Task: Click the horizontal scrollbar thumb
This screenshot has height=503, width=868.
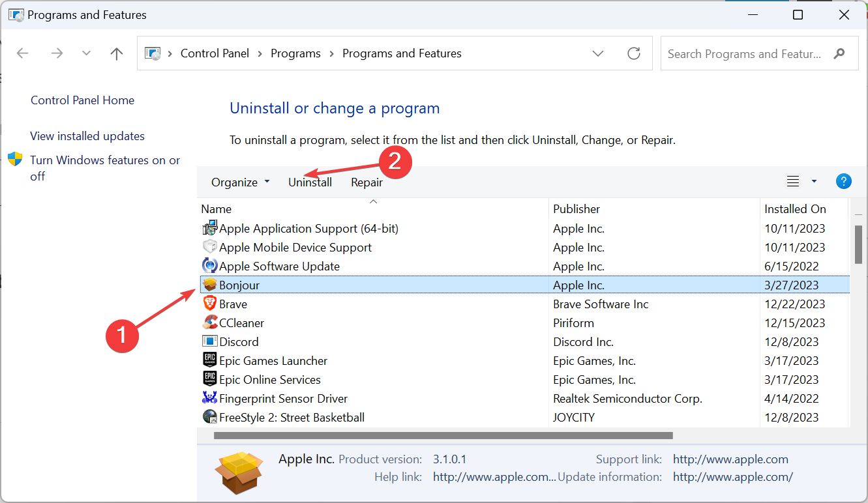Action: point(443,435)
